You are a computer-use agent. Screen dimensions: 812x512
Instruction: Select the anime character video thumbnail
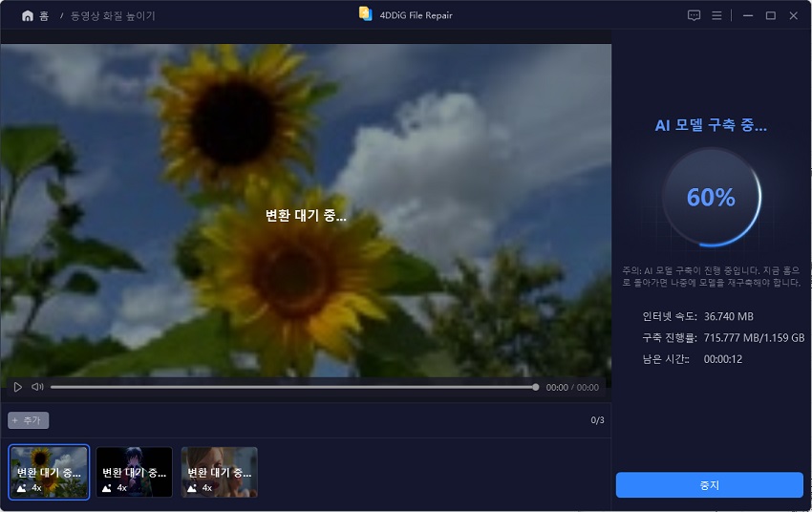click(x=134, y=472)
